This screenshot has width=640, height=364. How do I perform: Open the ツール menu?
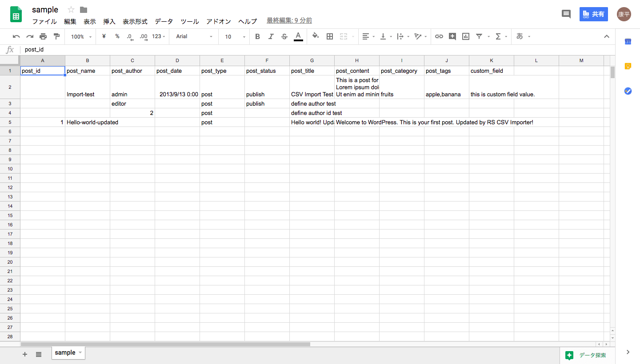190,21
